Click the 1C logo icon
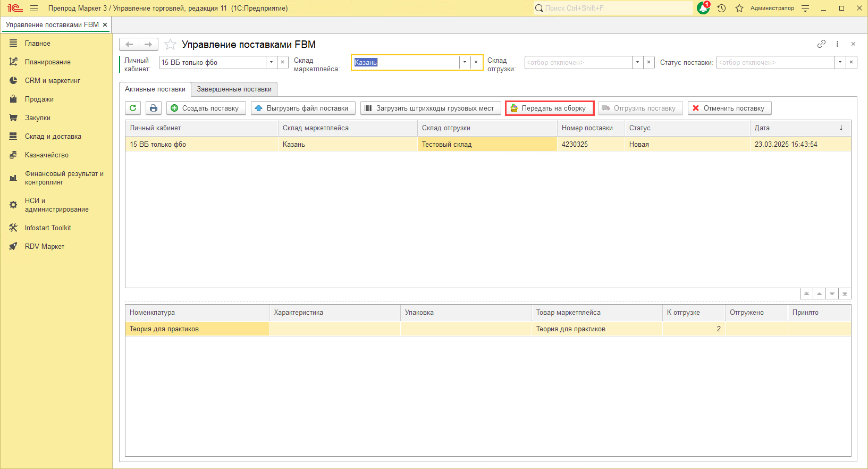This screenshot has width=868, height=469. click(x=15, y=8)
